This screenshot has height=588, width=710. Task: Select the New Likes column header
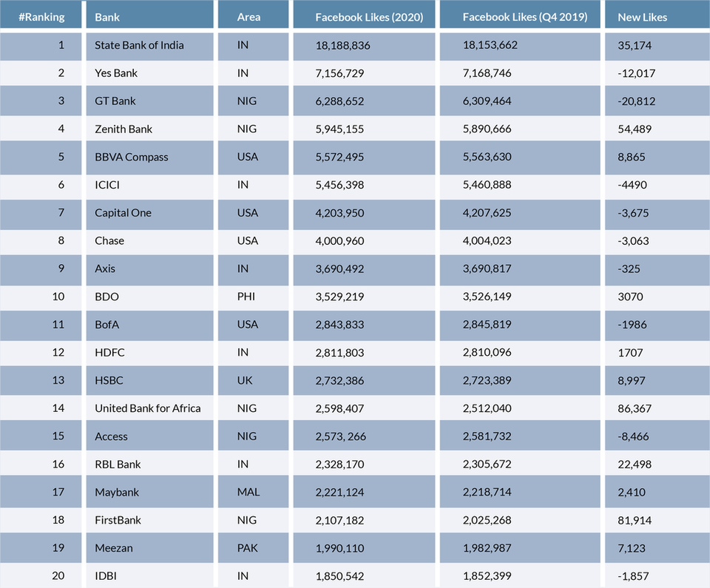click(x=642, y=17)
